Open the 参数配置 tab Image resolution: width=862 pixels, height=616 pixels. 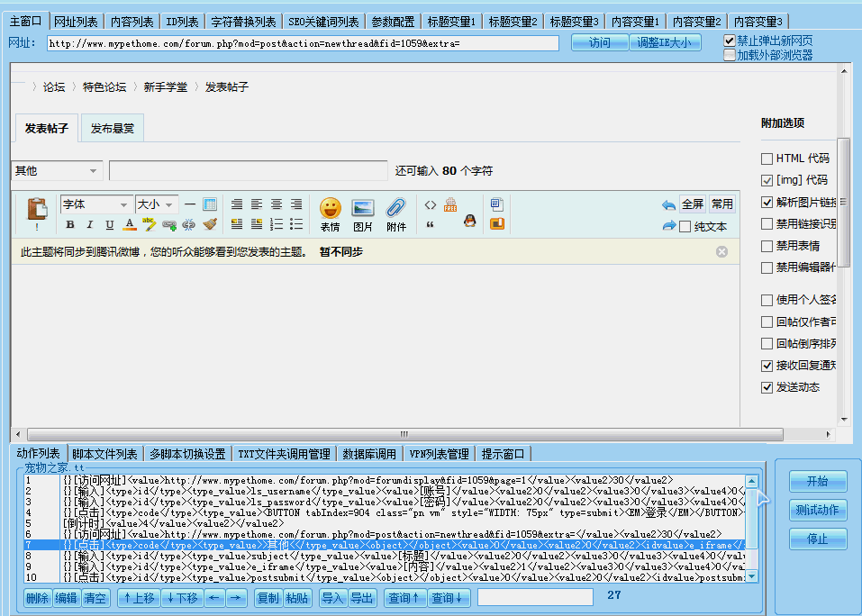click(x=393, y=22)
